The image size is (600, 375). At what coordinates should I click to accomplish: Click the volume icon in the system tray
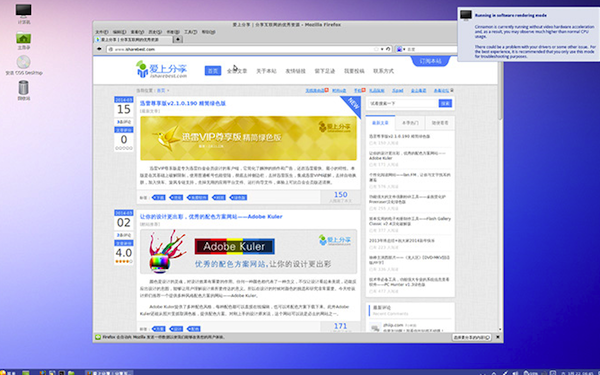point(516,372)
